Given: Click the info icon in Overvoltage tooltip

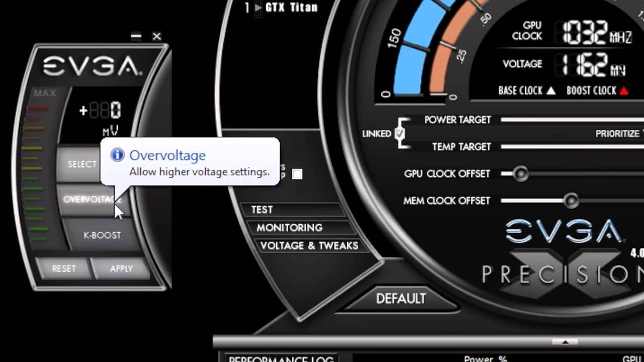Looking at the screenshot, I should [117, 155].
